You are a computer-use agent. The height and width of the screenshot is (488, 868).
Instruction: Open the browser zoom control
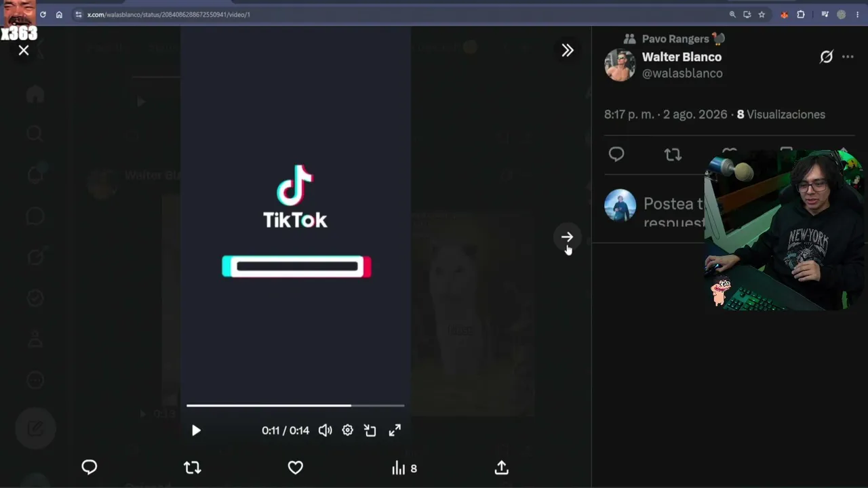click(x=732, y=14)
